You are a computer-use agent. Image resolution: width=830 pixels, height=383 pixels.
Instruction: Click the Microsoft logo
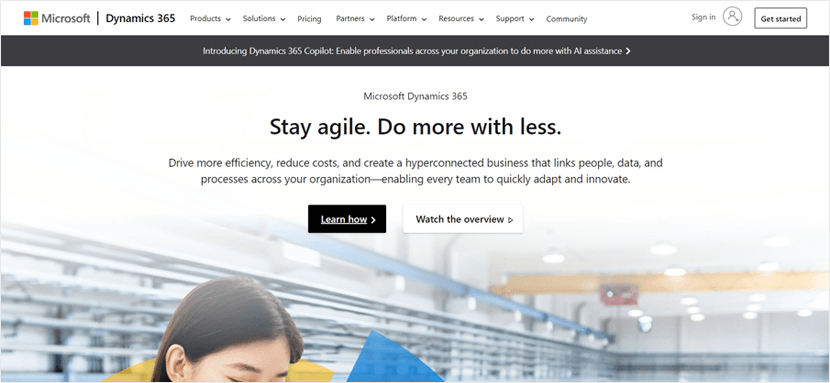[57, 18]
